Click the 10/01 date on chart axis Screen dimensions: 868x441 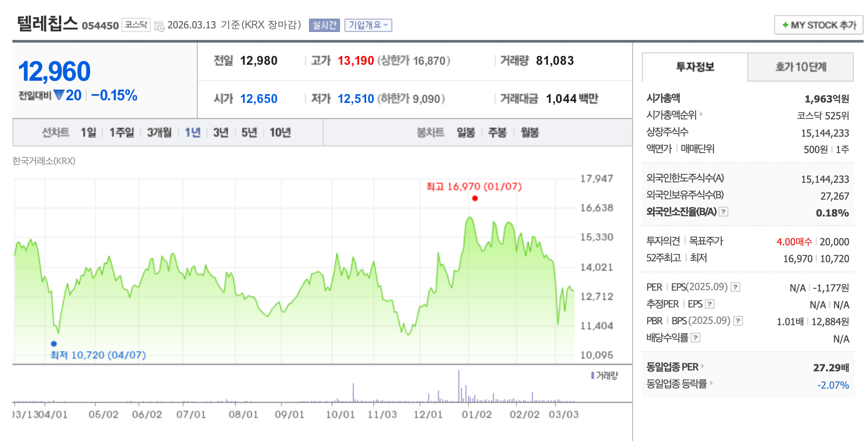(340, 414)
